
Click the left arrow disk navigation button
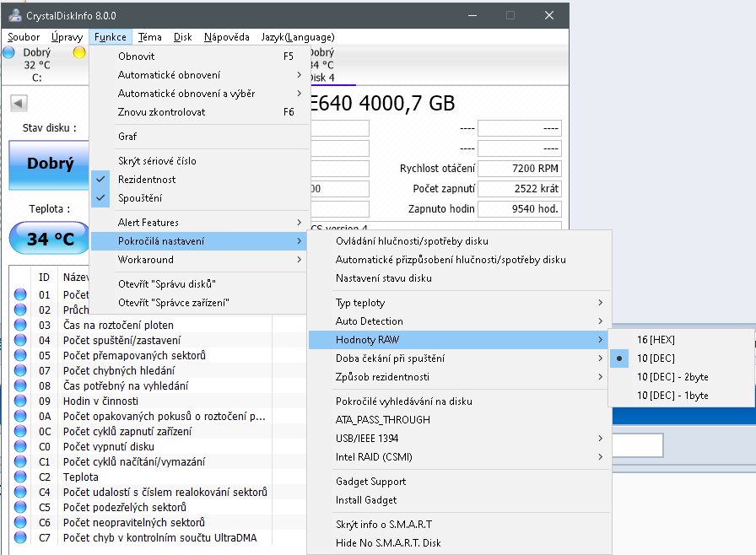click(x=19, y=103)
